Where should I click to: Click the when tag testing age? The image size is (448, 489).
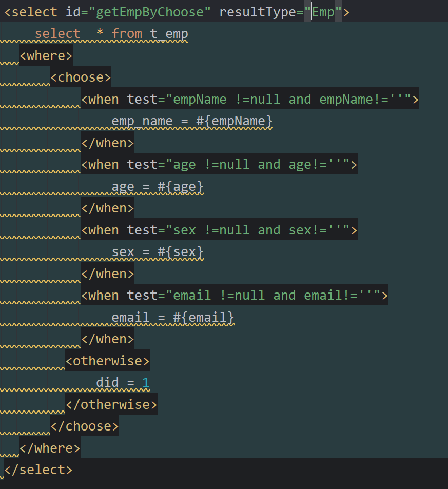pos(219,165)
